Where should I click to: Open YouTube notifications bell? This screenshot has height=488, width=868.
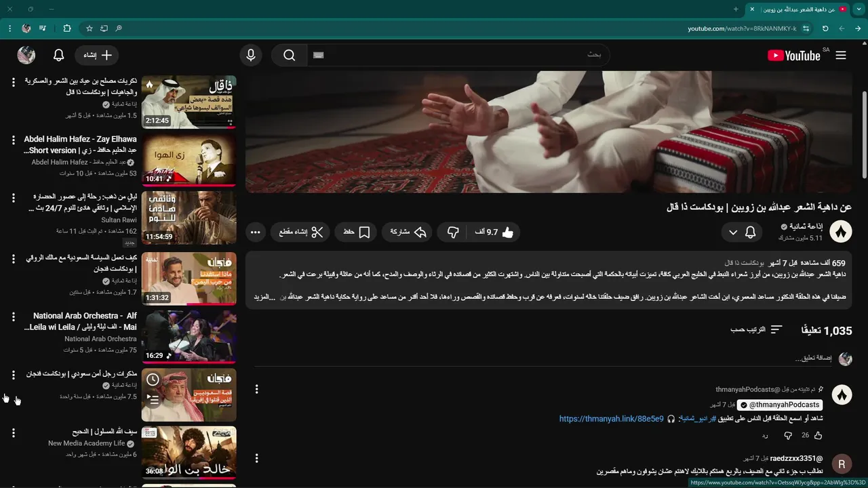[x=59, y=56]
